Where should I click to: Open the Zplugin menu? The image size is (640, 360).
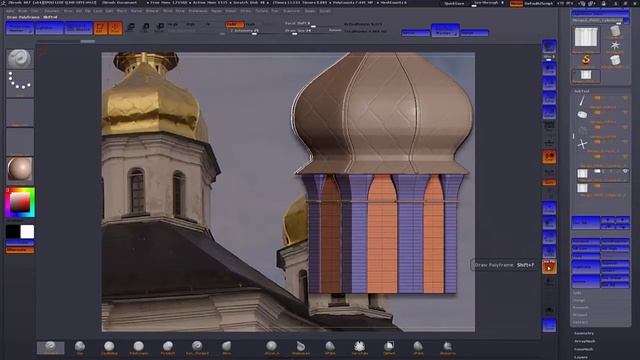310,11
